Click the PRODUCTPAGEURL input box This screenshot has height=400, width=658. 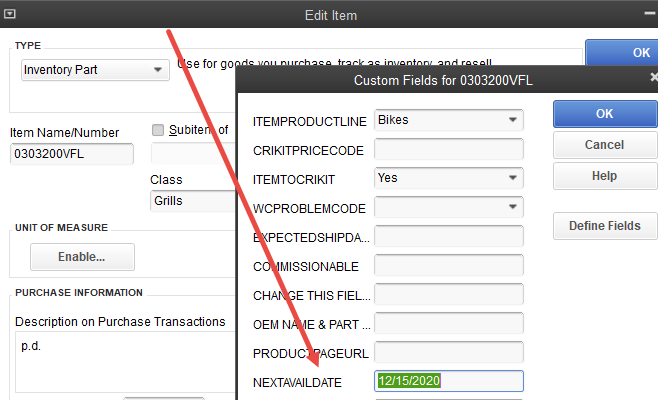448,352
